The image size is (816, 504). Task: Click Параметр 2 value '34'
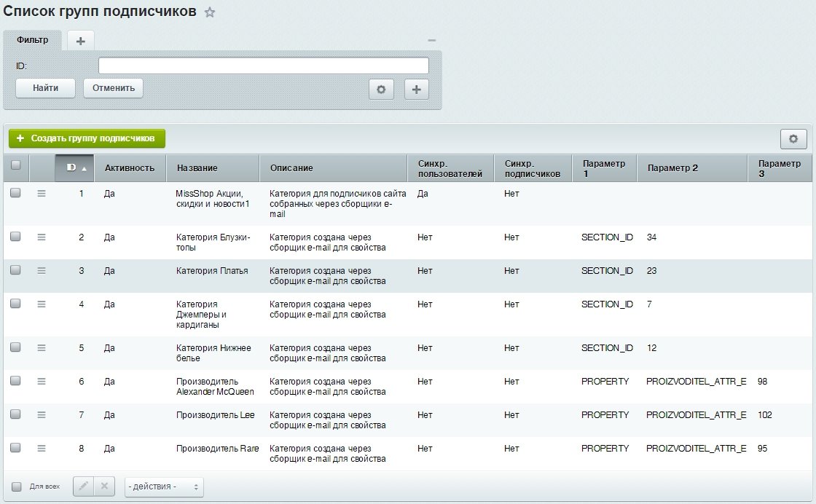(651, 237)
